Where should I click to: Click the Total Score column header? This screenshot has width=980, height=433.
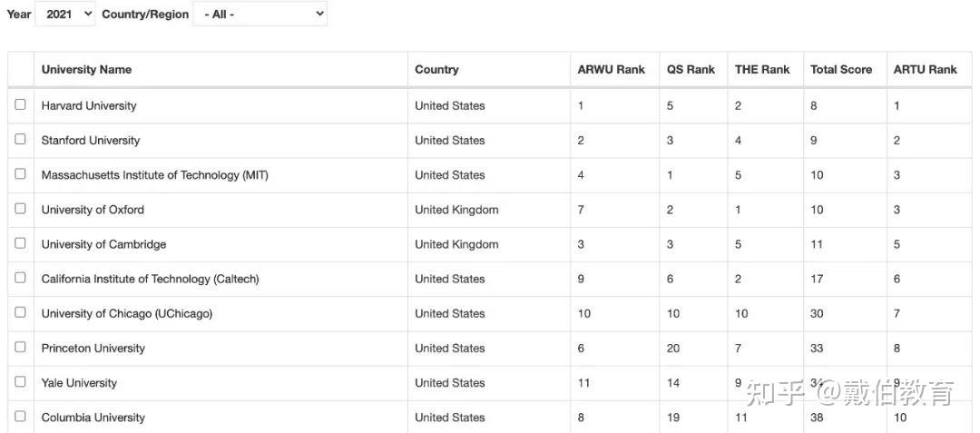pyautogui.click(x=841, y=70)
